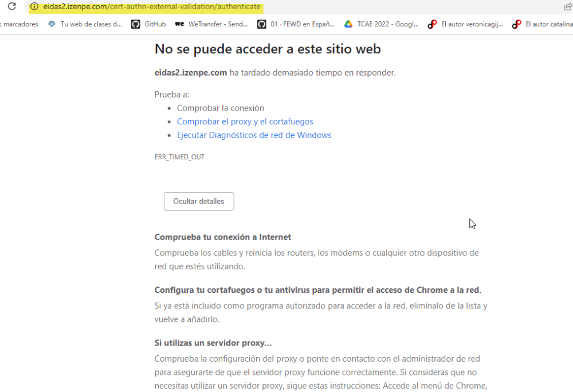Click the 'No se puede acceder a este sitio web' heading
573x392 pixels.
pyautogui.click(x=268, y=49)
